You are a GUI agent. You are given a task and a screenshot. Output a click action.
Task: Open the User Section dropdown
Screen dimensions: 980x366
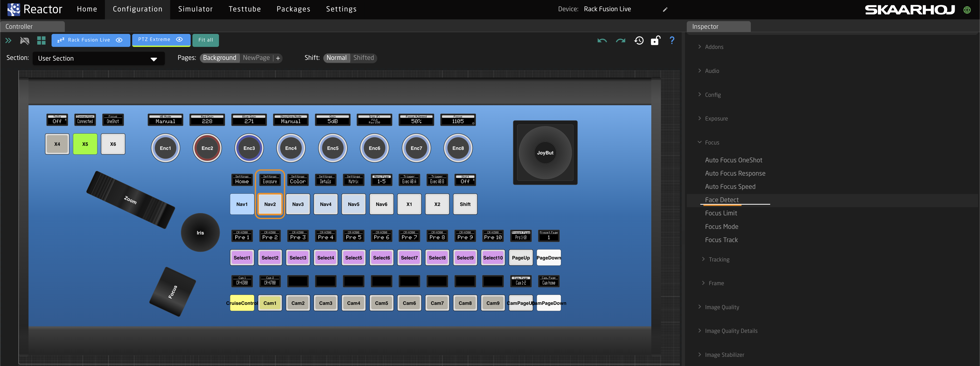pos(98,59)
